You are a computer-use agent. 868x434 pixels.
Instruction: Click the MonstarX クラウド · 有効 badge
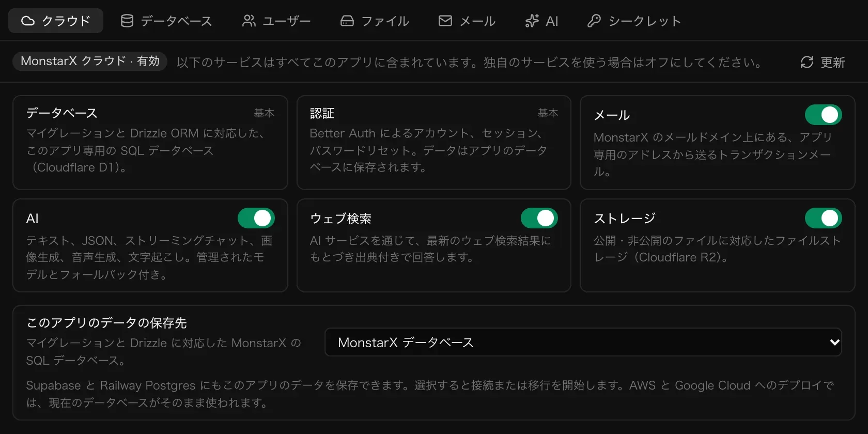point(90,61)
